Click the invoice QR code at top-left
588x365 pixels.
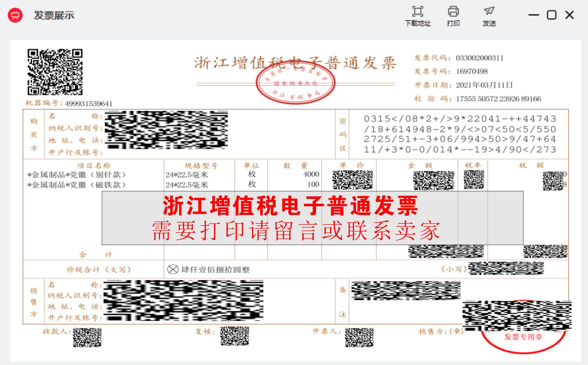[55, 72]
